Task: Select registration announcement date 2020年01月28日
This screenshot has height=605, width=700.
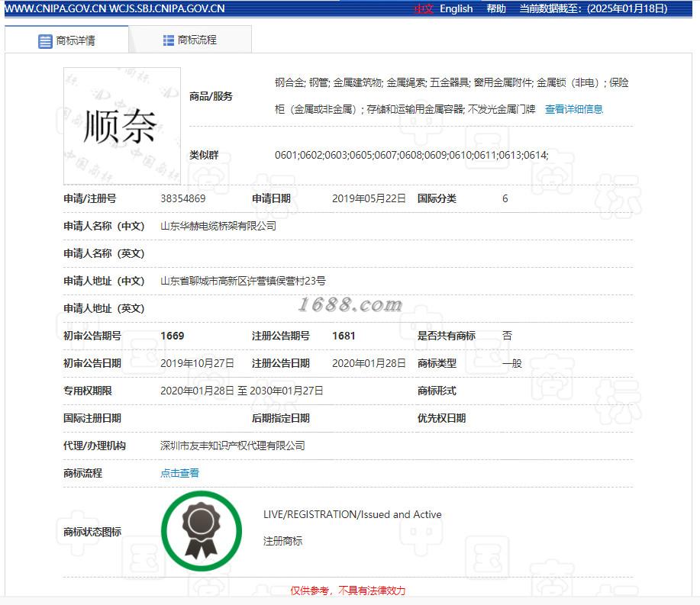Action: point(369,363)
